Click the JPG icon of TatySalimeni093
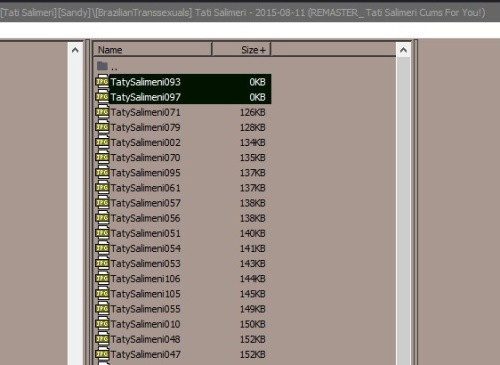The width and height of the screenshot is (500, 365). pos(102,82)
